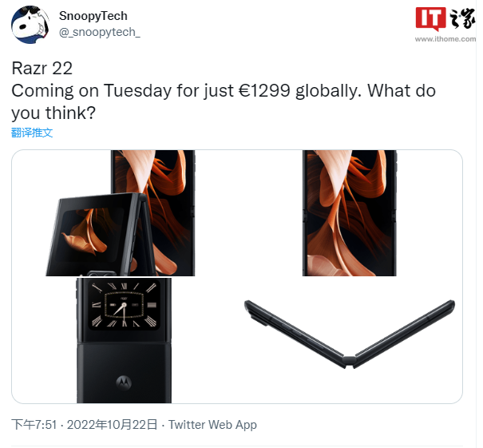Click the analog clock on the cover display
This screenshot has height=448, width=483.
(x=124, y=305)
